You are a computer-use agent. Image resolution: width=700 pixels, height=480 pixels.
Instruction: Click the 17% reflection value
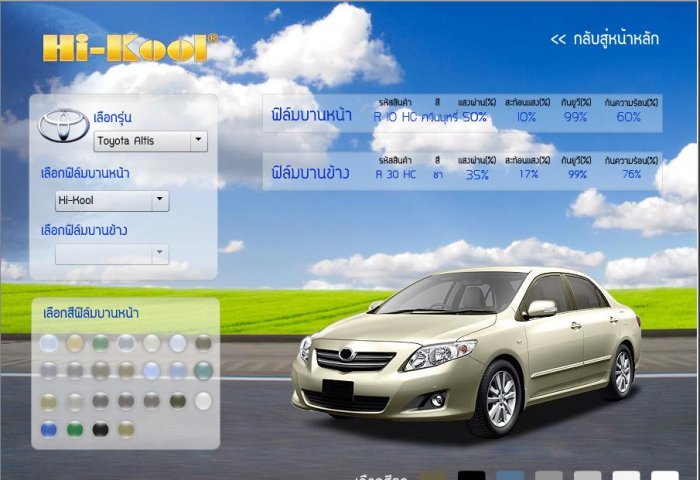pyautogui.click(x=528, y=175)
